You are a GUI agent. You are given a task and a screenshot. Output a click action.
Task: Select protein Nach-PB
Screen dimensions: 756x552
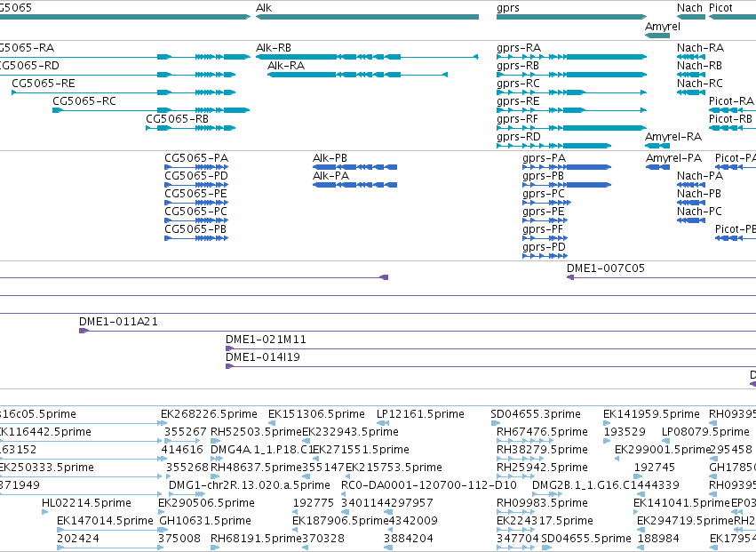691,203
